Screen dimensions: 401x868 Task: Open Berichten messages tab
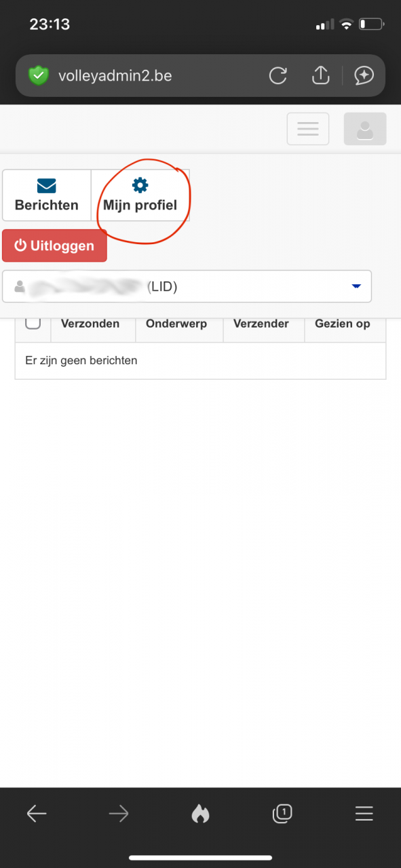[x=47, y=195]
